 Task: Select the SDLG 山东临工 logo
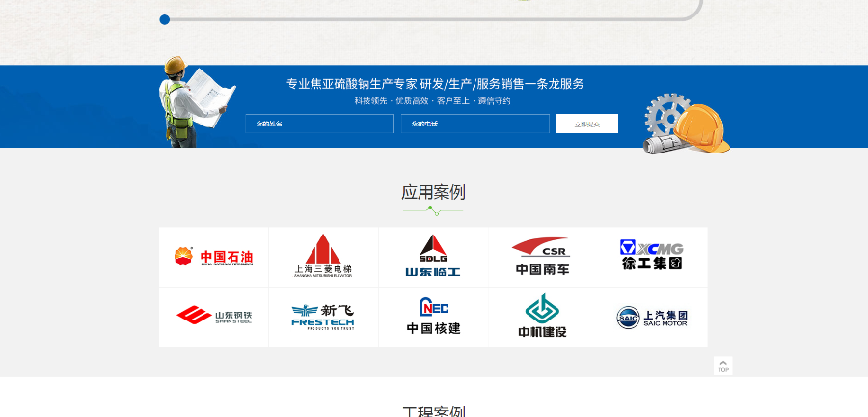433,257
